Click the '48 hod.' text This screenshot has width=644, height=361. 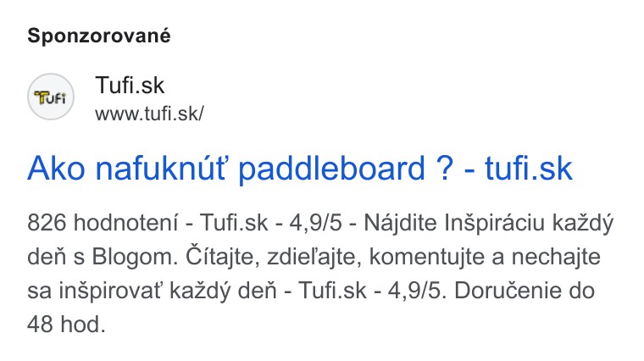[x=67, y=325]
